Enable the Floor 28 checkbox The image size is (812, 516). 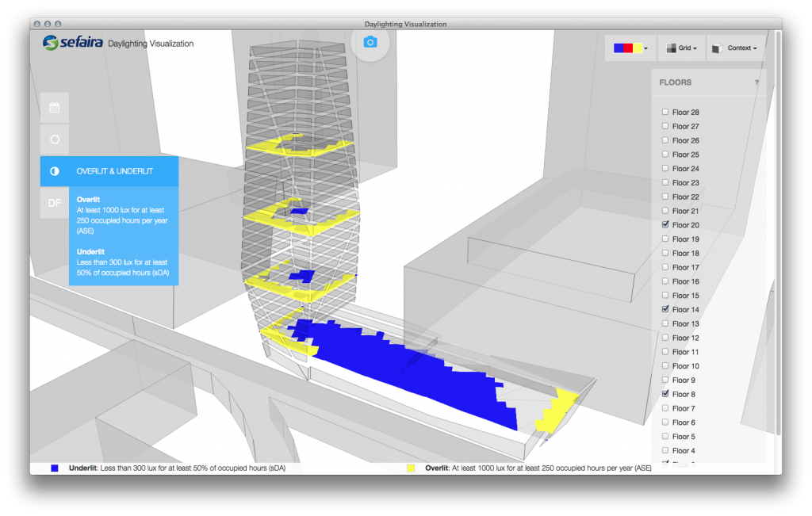665,113
